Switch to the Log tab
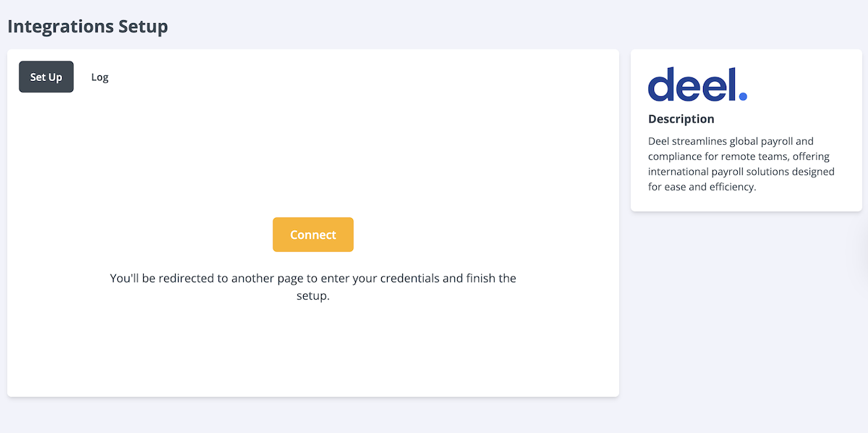Viewport: 868px width, 433px height. (100, 77)
